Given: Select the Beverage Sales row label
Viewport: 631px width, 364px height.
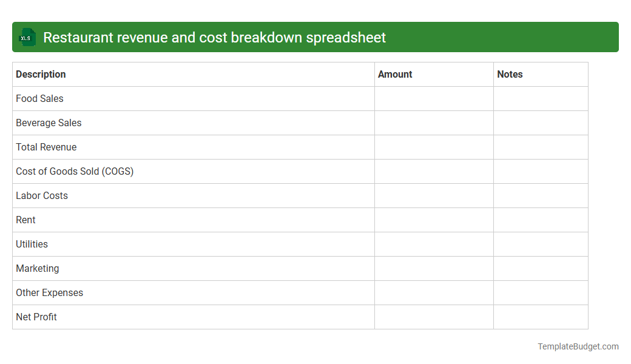Looking at the screenshot, I should 49,123.
